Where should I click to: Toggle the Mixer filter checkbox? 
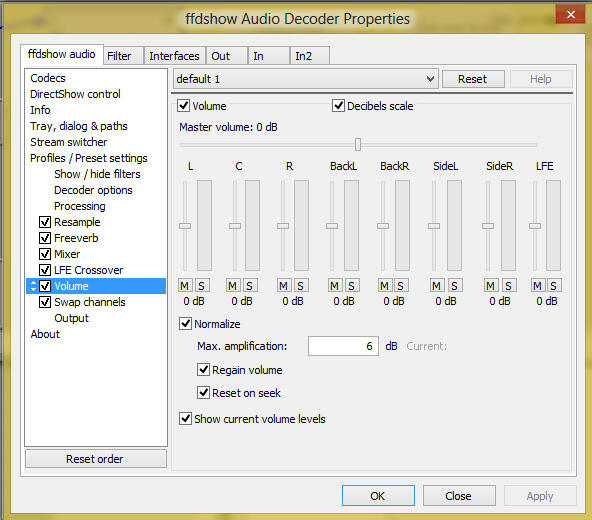pos(45,254)
